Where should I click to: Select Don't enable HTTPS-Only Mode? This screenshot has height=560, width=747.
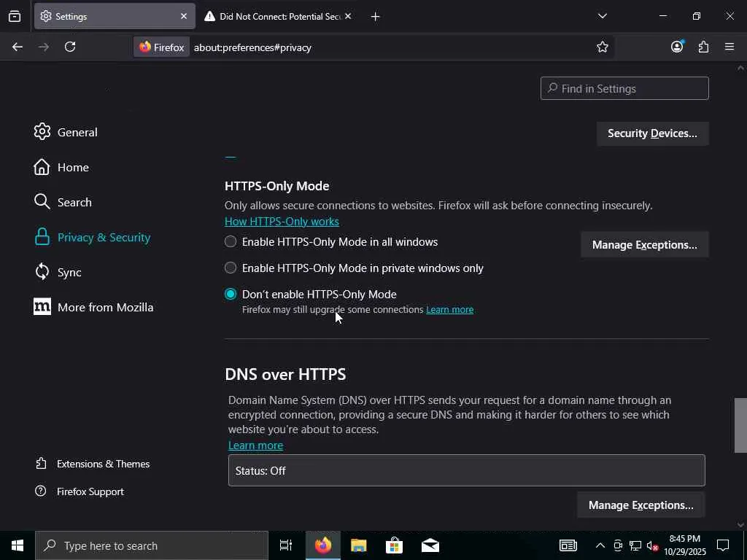click(231, 294)
